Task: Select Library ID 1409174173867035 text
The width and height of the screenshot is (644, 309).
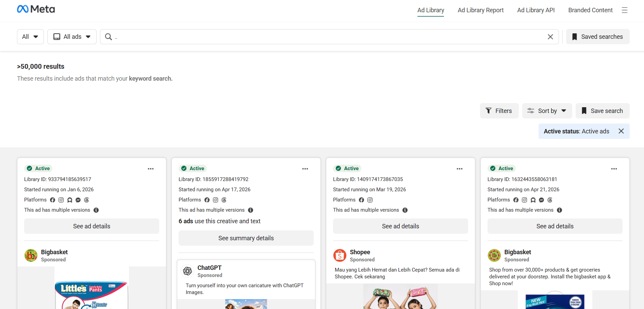Action: pos(368,179)
